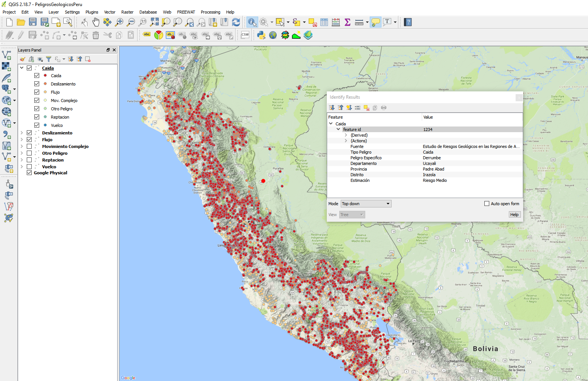The height and width of the screenshot is (381, 588).
Task: Open the View 'Tree' dropdown
Action: click(x=352, y=215)
